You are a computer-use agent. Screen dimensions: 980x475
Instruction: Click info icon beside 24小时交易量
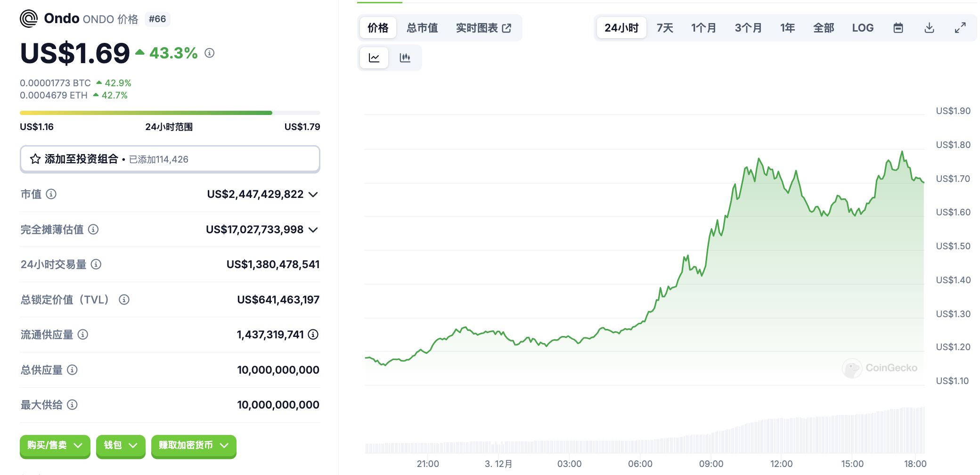pyautogui.click(x=96, y=264)
